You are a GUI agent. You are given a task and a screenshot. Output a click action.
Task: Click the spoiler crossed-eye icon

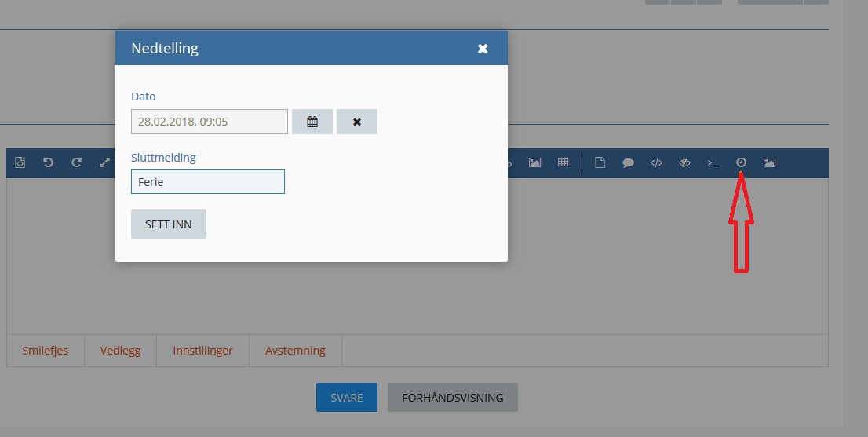coord(684,163)
